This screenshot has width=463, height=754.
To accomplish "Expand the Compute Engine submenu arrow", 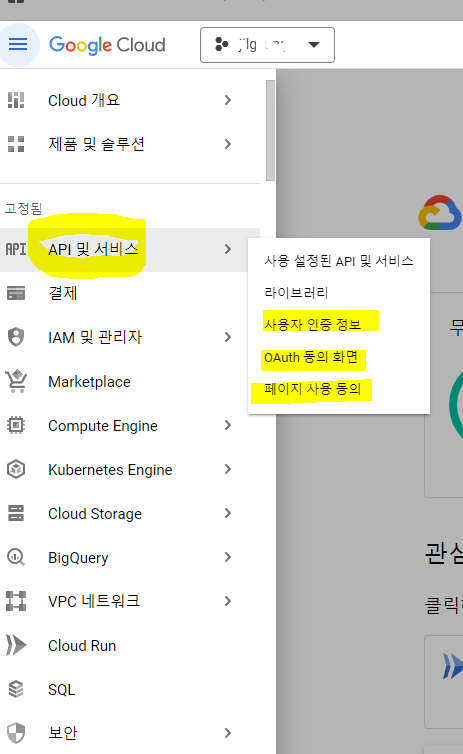I will [228, 426].
